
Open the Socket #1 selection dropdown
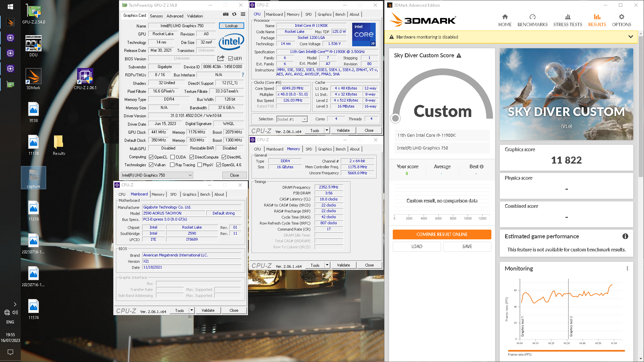[292, 119]
